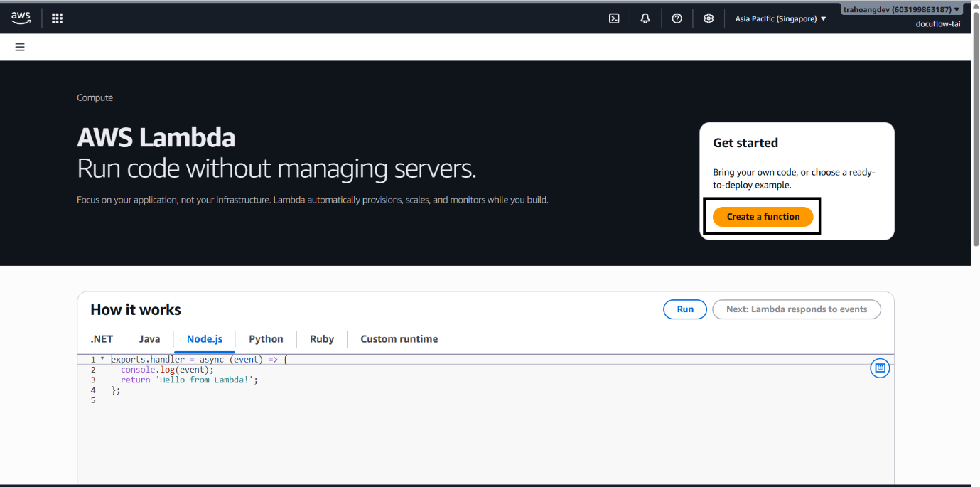Open the hamburger navigation menu
The width and height of the screenshot is (980, 487).
[20, 47]
